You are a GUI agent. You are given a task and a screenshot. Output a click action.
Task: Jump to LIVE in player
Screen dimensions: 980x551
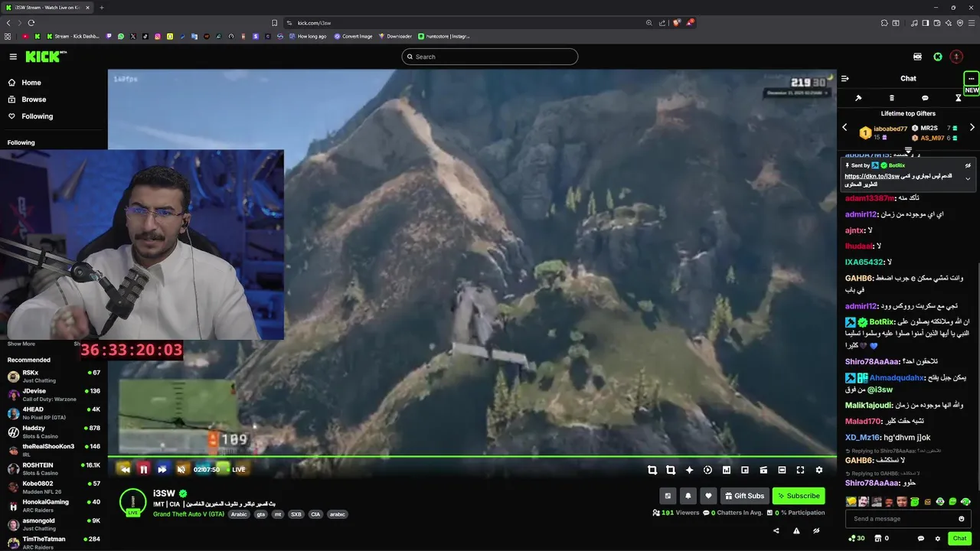(237, 469)
